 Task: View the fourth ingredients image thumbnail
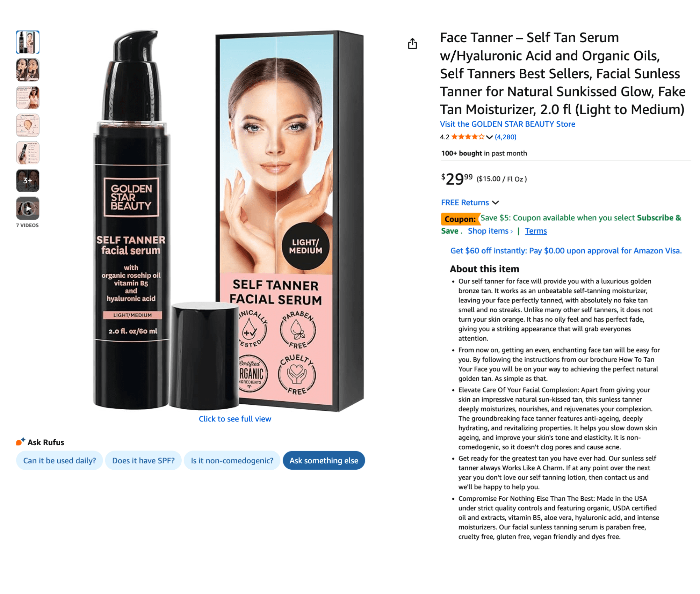[28, 125]
